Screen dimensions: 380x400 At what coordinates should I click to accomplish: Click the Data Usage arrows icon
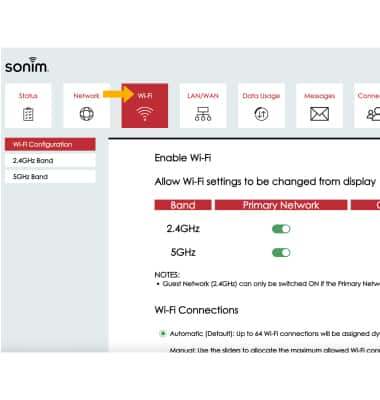click(261, 114)
